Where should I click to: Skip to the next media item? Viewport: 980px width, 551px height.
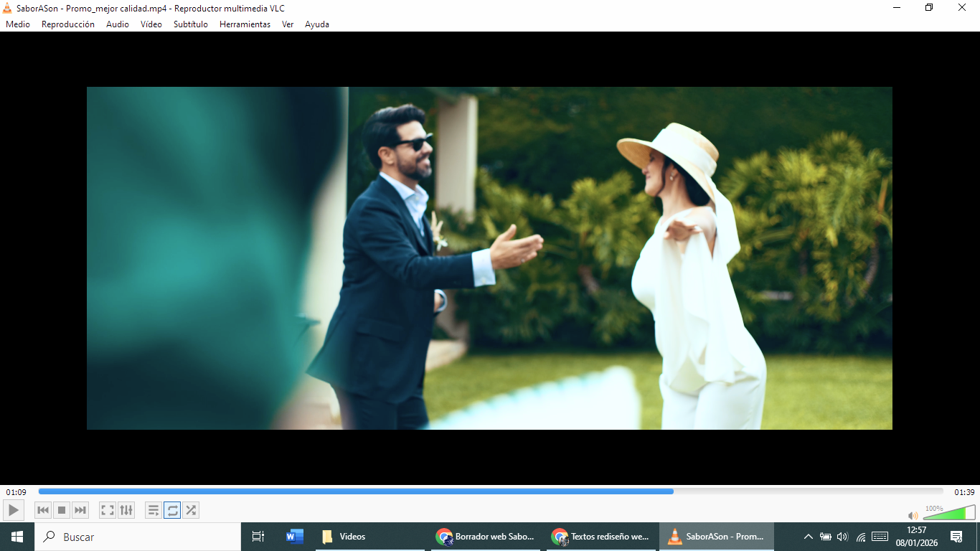click(x=80, y=510)
